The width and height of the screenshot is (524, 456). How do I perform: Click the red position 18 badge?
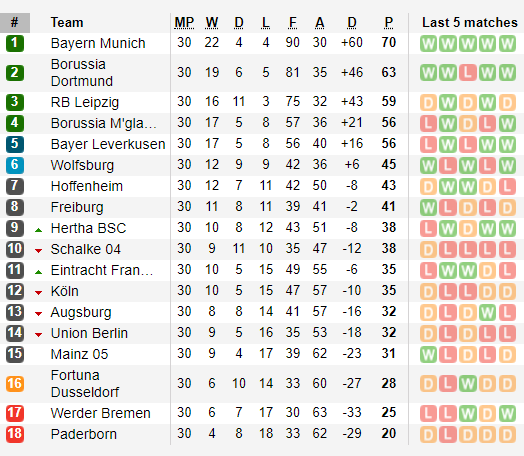tap(15, 434)
